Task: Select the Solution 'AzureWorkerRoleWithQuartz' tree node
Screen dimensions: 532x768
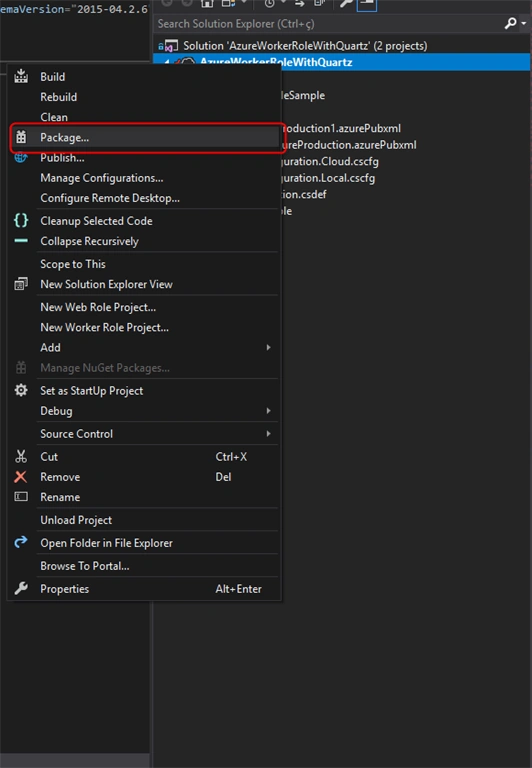Action: tap(305, 46)
